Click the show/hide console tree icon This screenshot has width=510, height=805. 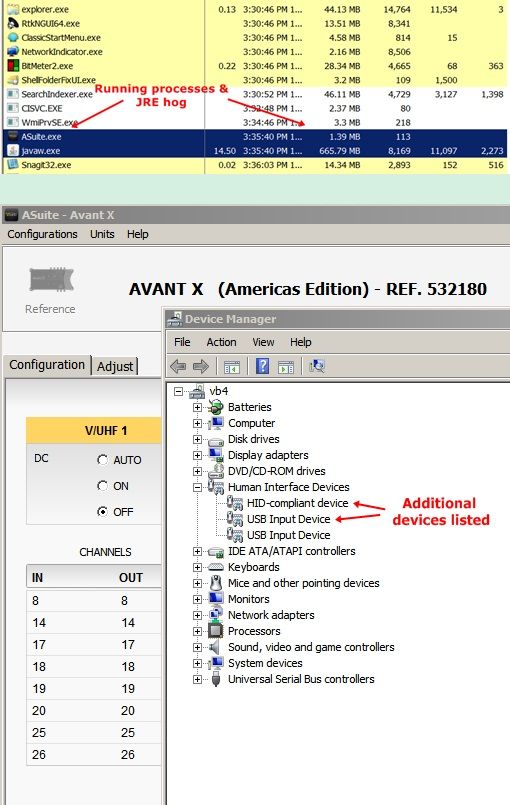(x=232, y=367)
